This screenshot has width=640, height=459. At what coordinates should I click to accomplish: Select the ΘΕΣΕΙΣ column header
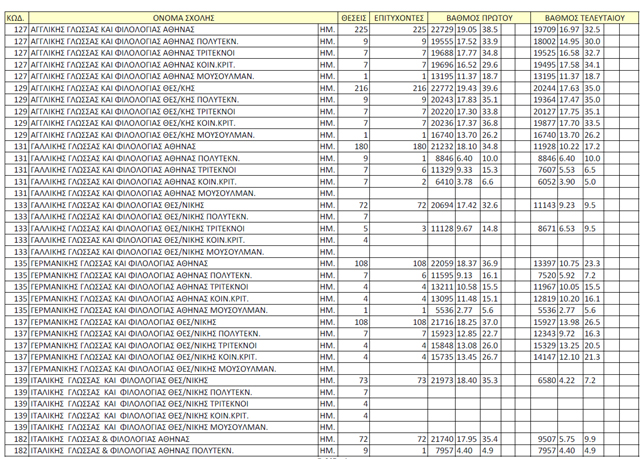pos(354,18)
